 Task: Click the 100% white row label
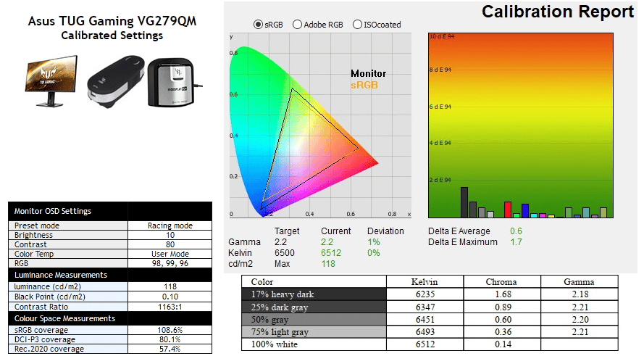274,344
